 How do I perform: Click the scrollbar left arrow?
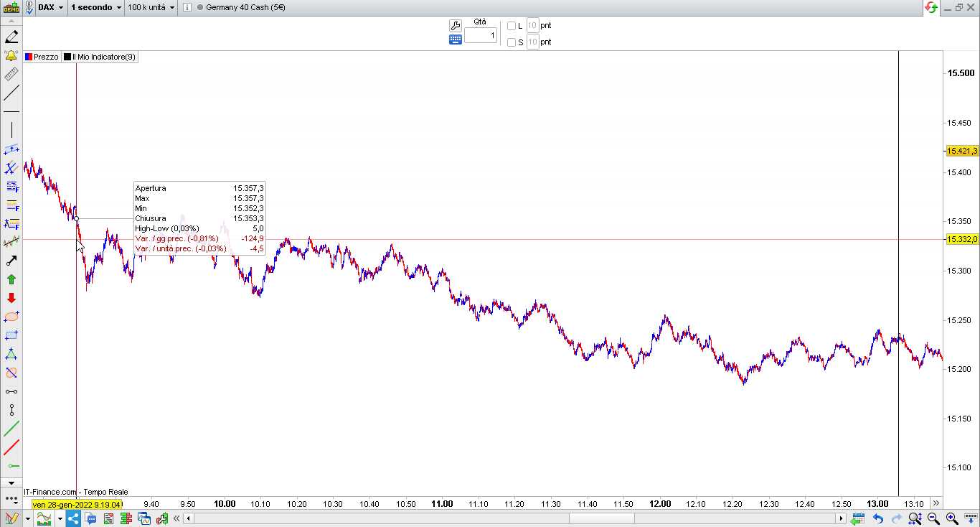[189, 518]
